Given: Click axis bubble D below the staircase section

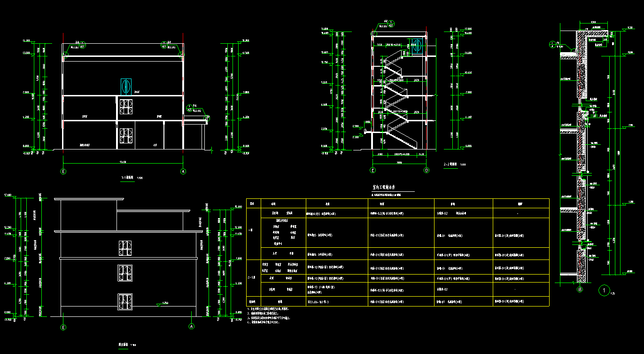Looking at the screenshot, I should coord(427,170).
